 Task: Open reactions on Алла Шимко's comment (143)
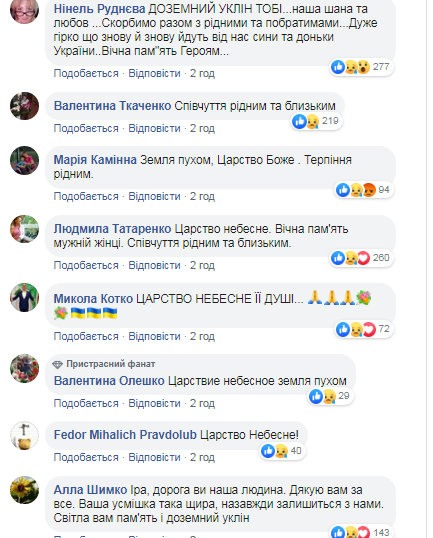coord(361,532)
